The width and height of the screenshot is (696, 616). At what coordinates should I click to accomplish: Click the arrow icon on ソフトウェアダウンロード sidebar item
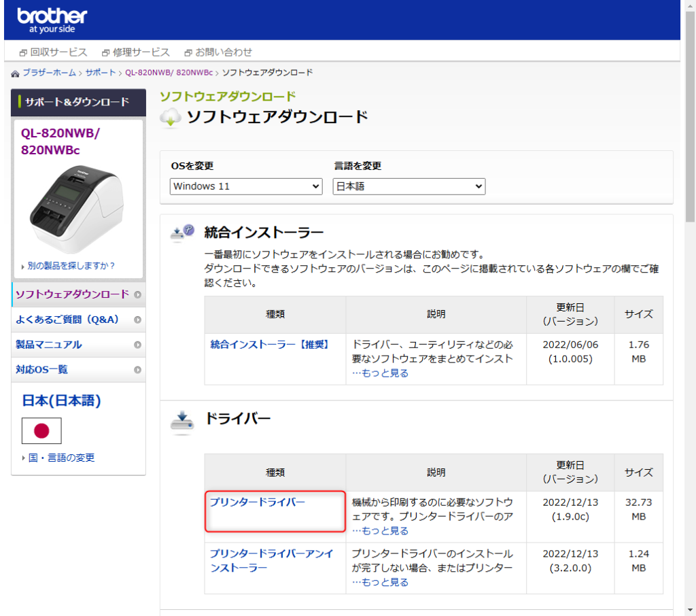click(137, 294)
